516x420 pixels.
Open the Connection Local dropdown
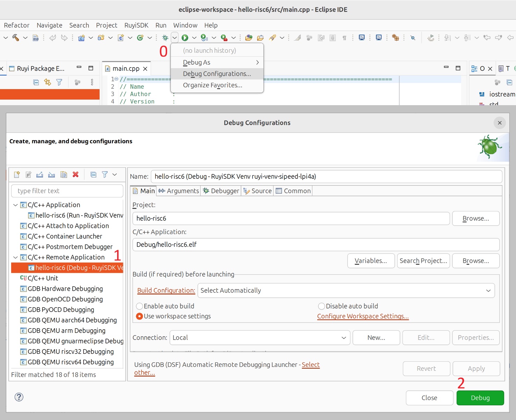[x=260, y=338]
